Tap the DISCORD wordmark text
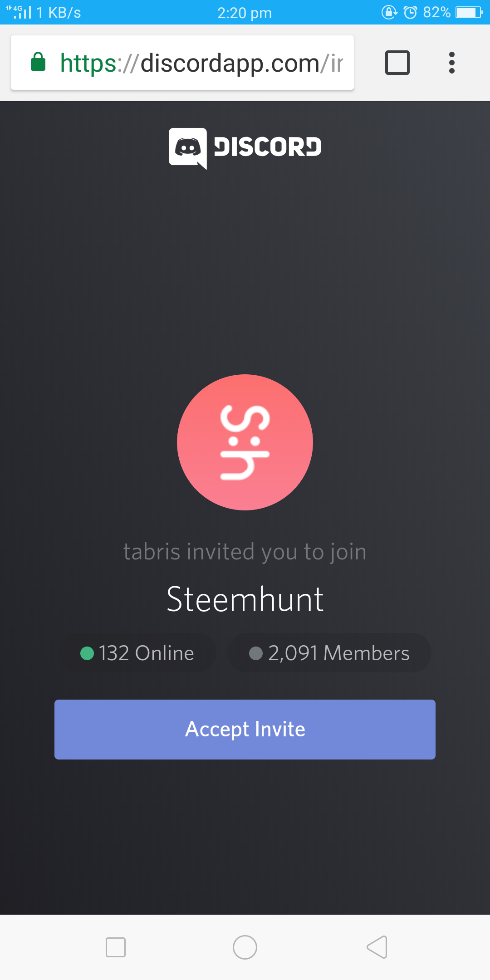Viewport: 490px width, 980px height. tap(268, 147)
